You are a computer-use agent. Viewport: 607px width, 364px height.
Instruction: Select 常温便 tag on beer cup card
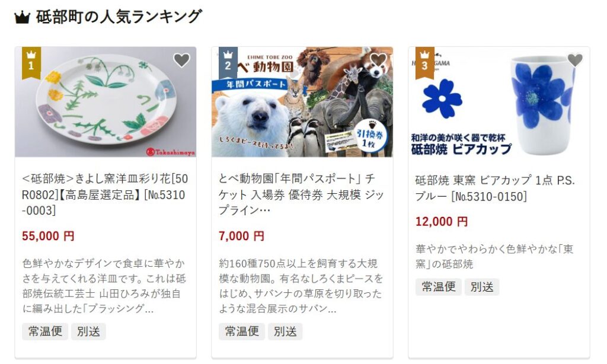tap(439, 287)
